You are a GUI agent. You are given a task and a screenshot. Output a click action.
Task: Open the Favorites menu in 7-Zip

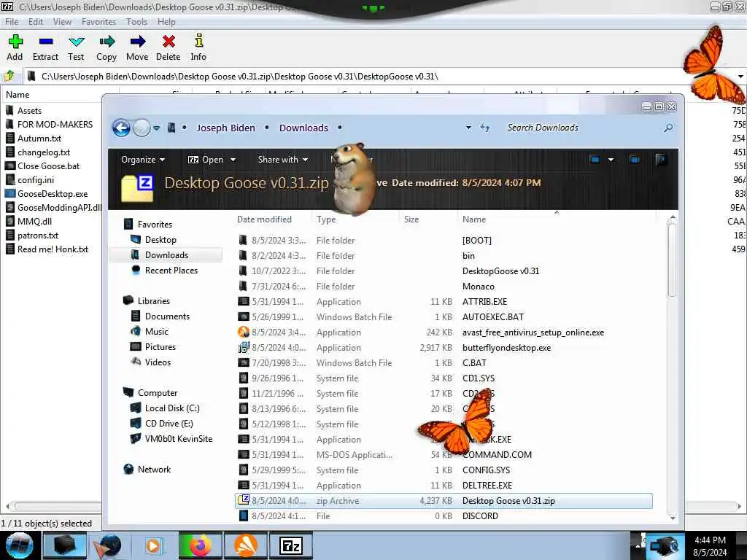click(98, 22)
